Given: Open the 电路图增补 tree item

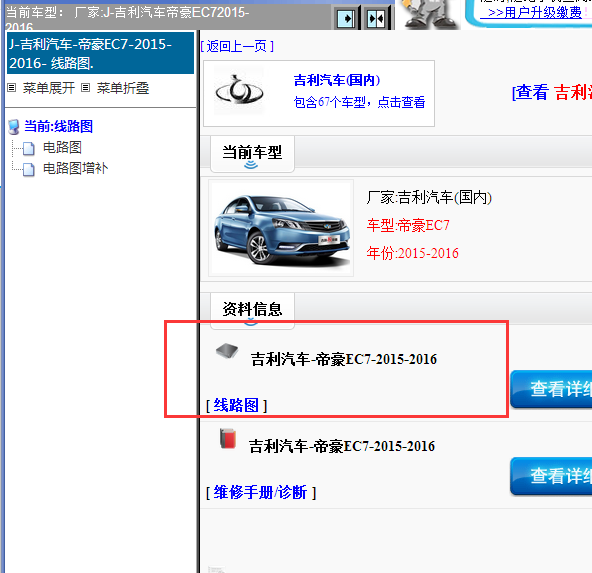Looking at the screenshot, I should point(76,168).
